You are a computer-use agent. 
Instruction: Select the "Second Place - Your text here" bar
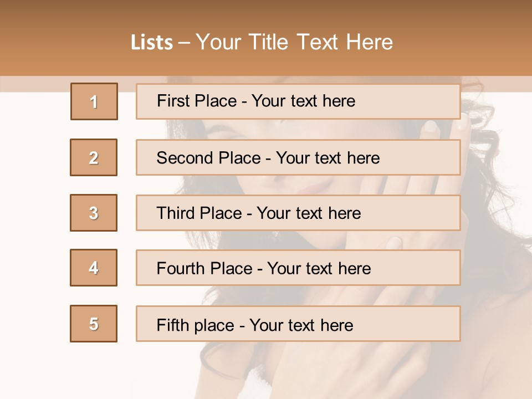point(298,157)
